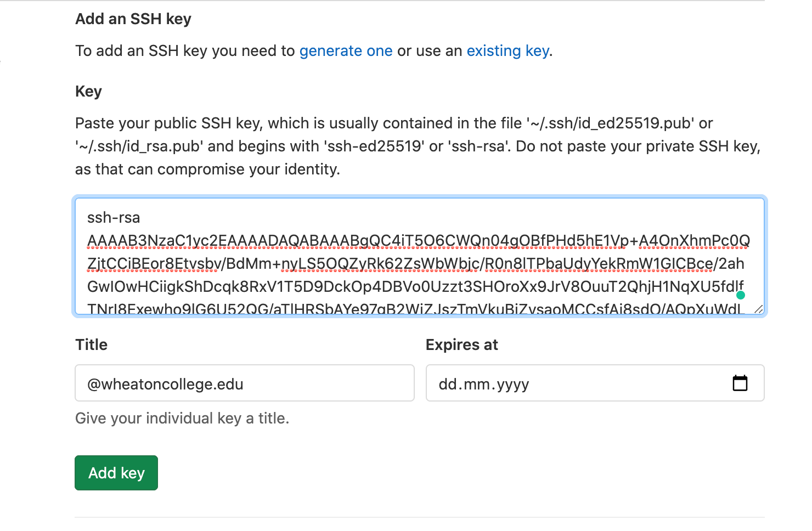The width and height of the screenshot is (812, 531).
Task: Open the calendar picker icon
Action: point(740,383)
